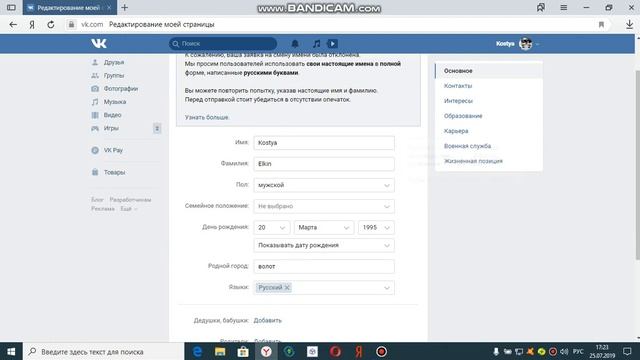640x360 pixels.
Task: Click Bandicam record icon in taskbar
Action: click(x=381, y=351)
